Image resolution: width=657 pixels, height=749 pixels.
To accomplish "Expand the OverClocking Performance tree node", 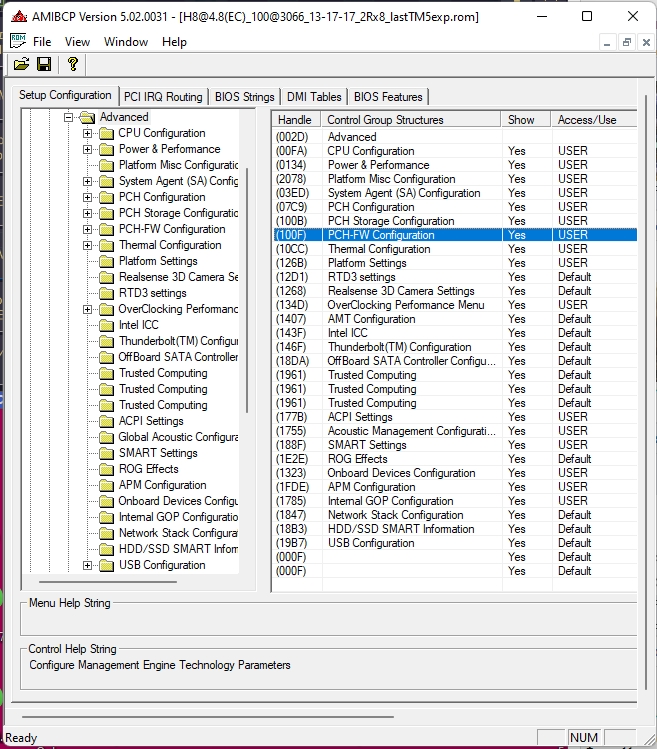I will (87, 310).
